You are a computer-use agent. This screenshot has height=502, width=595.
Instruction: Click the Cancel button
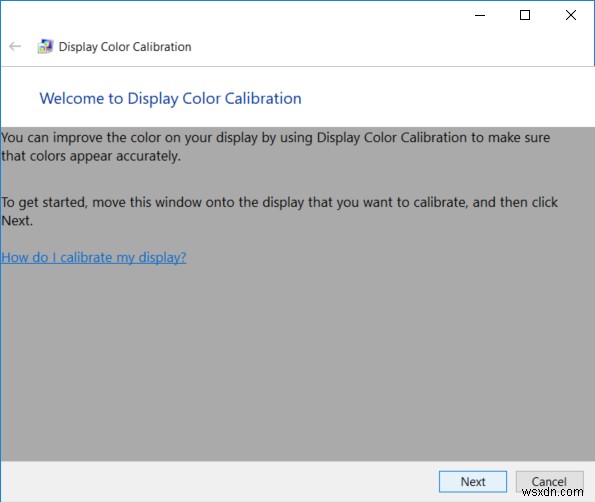[549, 482]
